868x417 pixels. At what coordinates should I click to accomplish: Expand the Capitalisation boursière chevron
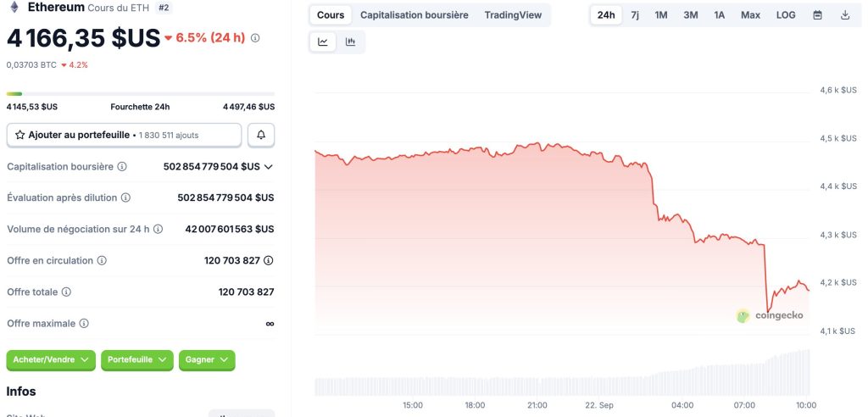pyautogui.click(x=269, y=167)
